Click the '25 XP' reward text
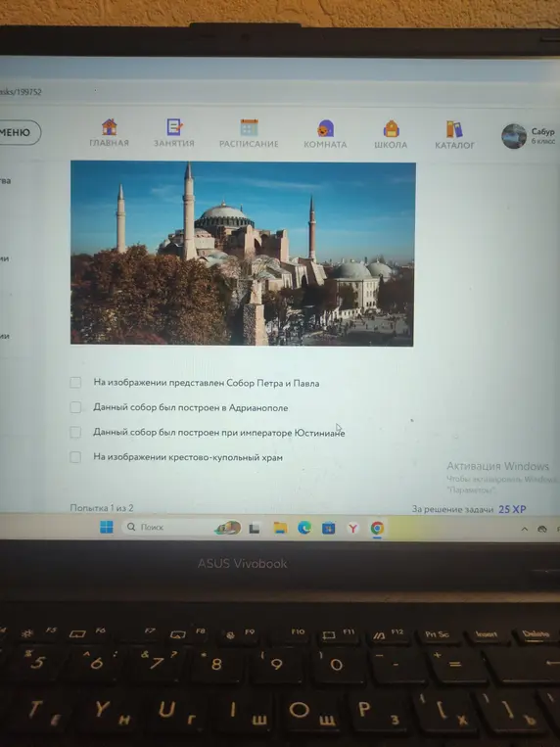 512,509
